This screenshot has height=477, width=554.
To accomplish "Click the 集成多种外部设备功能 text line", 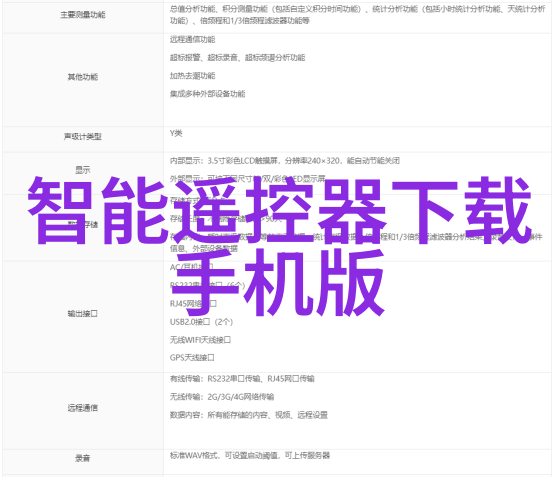I will [207, 94].
